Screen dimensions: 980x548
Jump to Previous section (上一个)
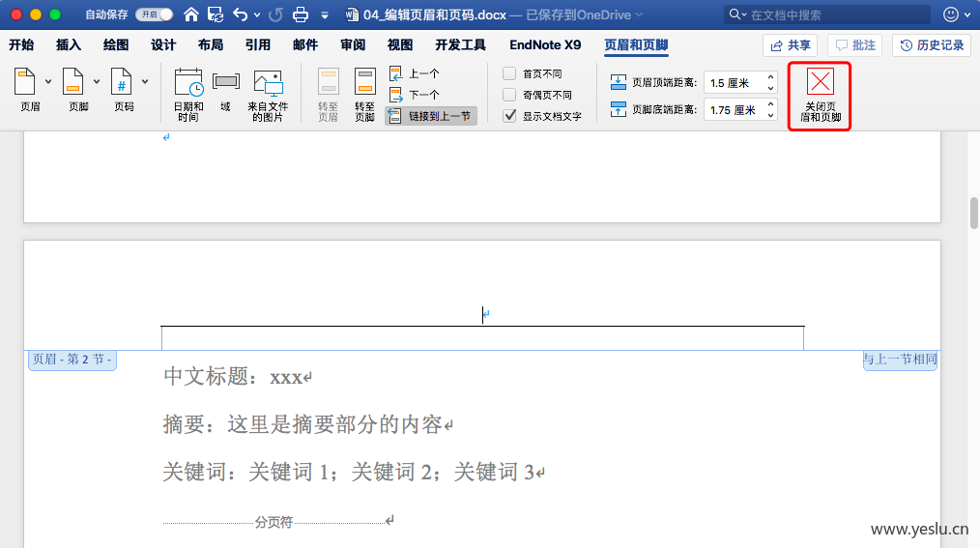tap(415, 73)
